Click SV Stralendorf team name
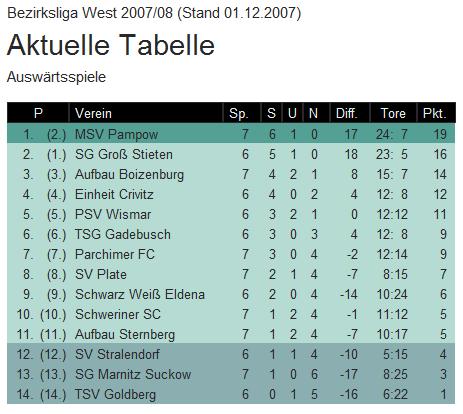Image resolution: width=463 pixels, height=414 pixels. [x=117, y=354]
